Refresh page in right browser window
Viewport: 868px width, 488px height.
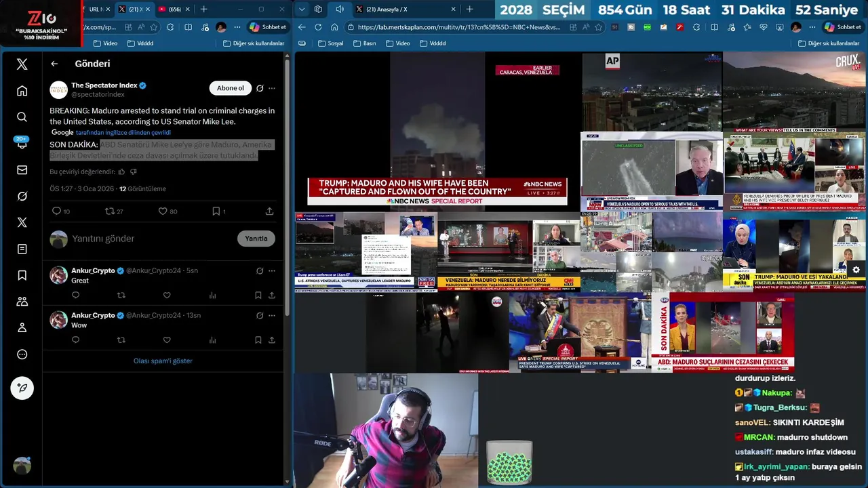tap(318, 27)
